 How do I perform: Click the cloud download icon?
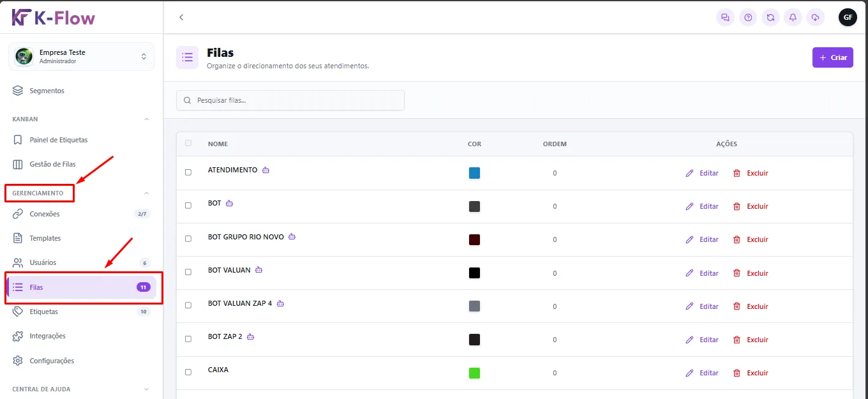tap(816, 18)
